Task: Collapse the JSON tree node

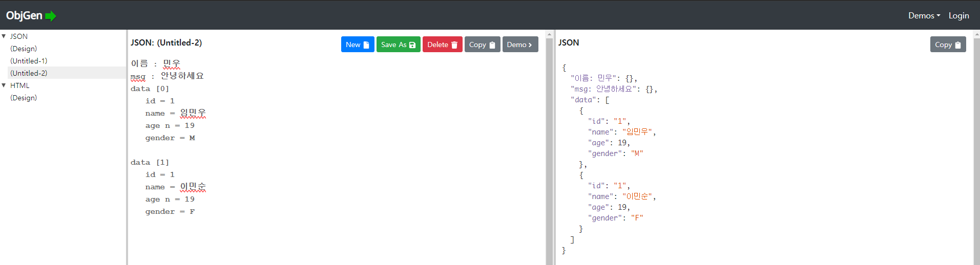Action: click(4, 36)
